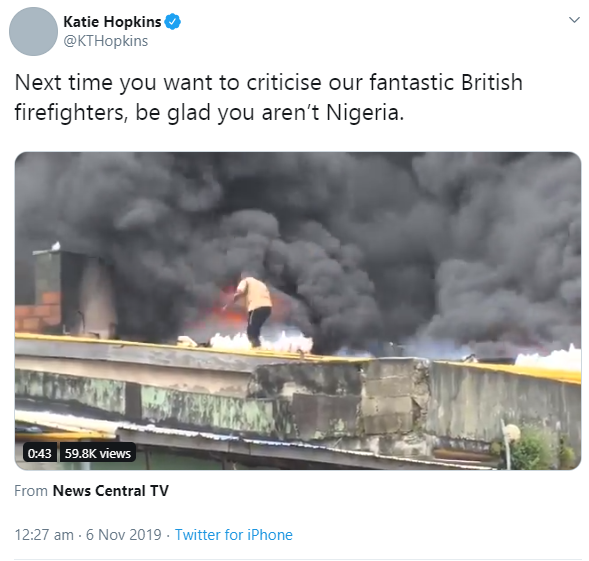Select the tweet text about British firefighters

point(269,97)
